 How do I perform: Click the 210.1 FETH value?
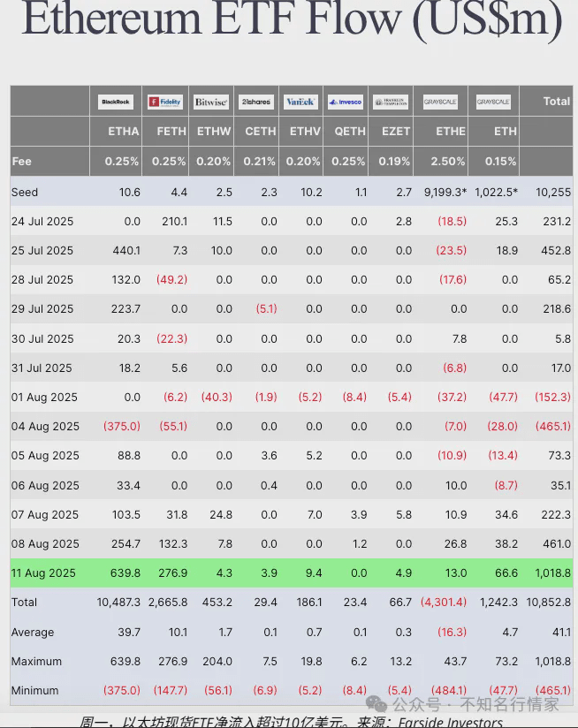(x=175, y=222)
